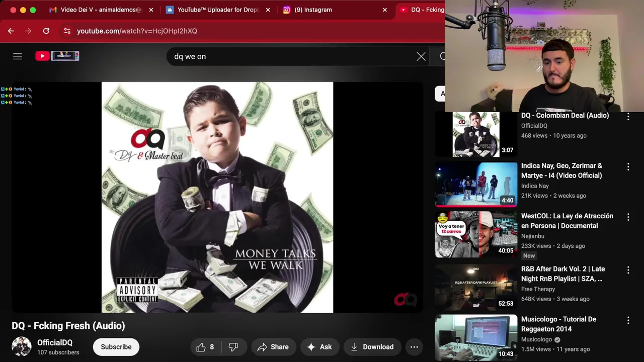Close the Instagram tab
Image resolution: width=644 pixels, height=362 pixels.
pyautogui.click(x=385, y=10)
